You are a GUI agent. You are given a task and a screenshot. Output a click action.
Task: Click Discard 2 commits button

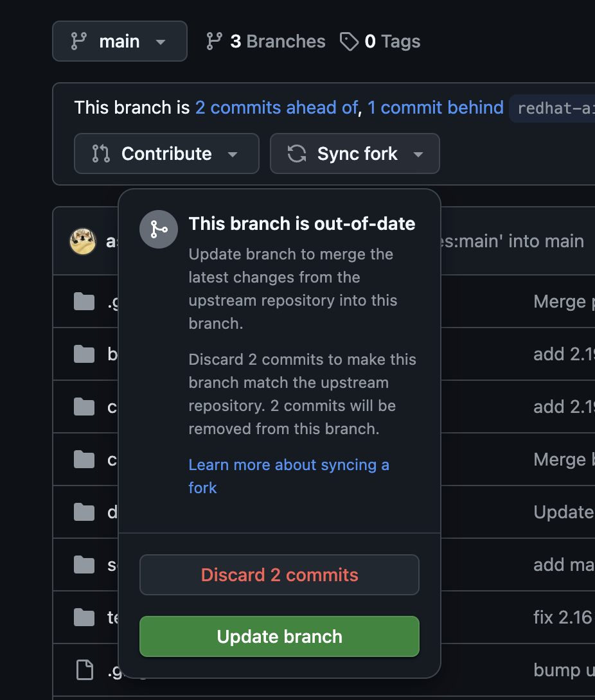click(280, 575)
